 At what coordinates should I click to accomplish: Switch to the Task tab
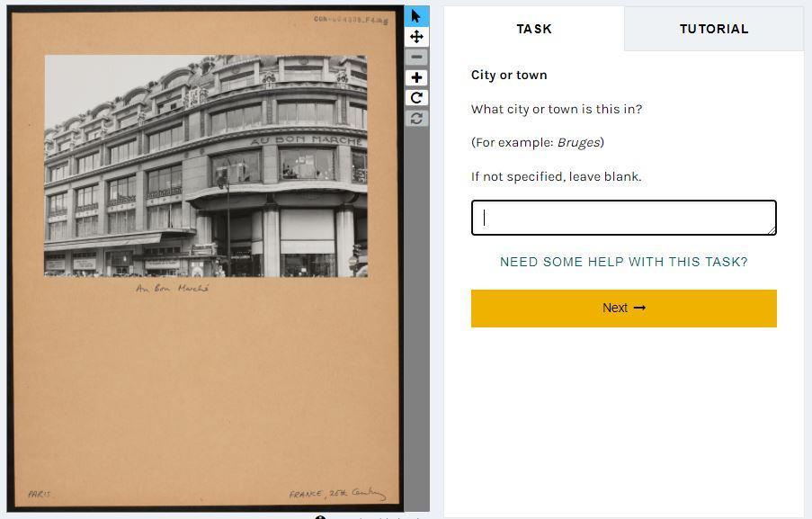(534, 29)
